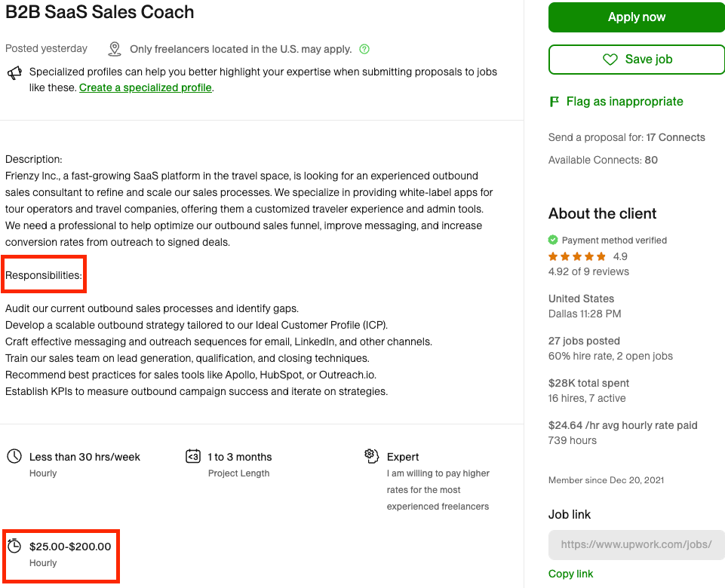Click the megaphone specialized profiles icon

pos(14,73)
